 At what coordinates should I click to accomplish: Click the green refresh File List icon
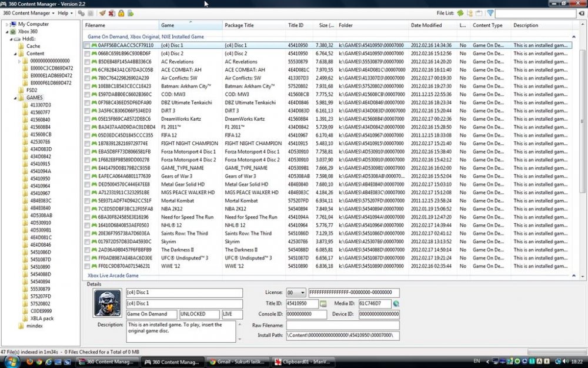(x=460, y=13)
